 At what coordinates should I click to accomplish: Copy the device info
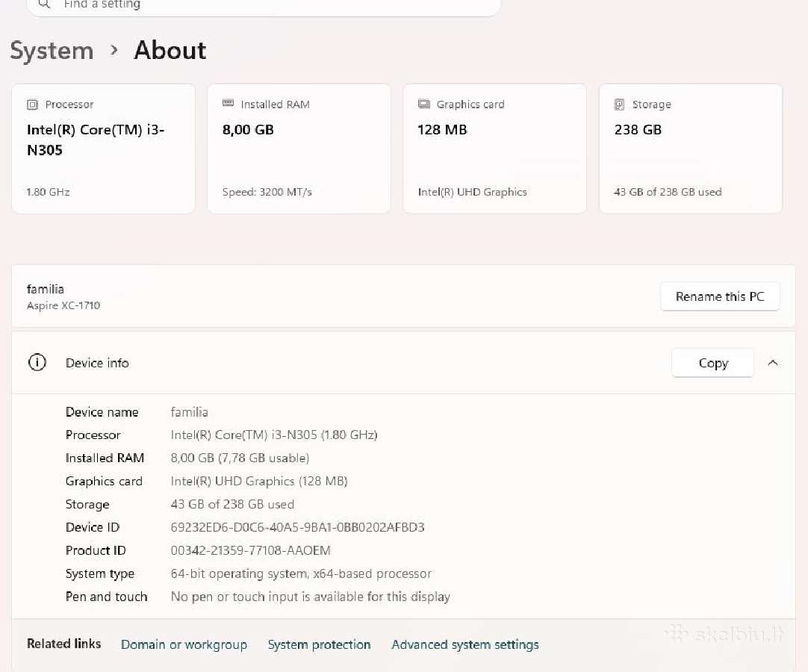coord(712,364)
